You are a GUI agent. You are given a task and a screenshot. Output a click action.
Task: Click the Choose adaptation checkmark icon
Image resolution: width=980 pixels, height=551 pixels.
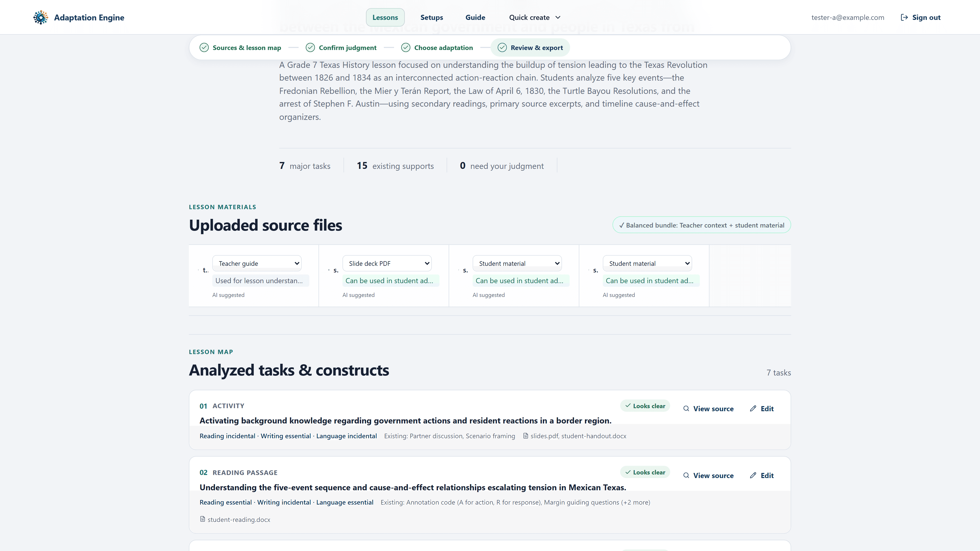(x=406, y=47)
